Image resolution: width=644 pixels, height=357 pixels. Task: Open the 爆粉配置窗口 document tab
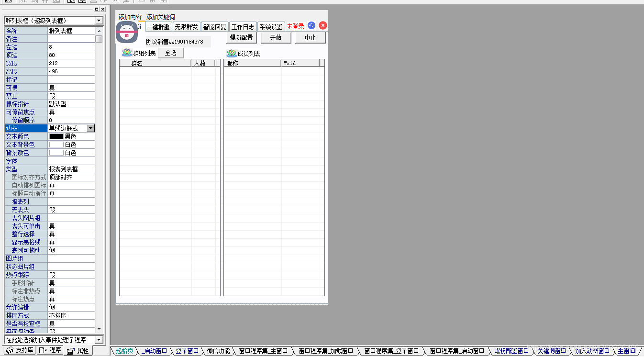tap(511, 351)
